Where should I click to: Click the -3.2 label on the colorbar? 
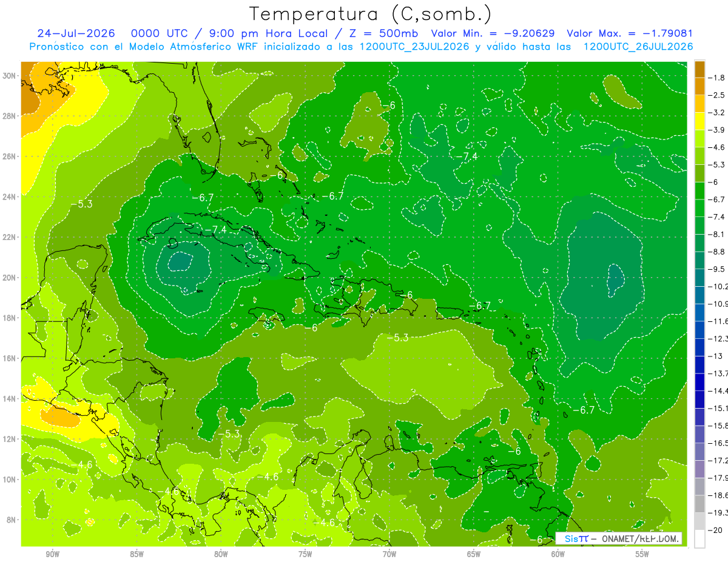click(716, 113)
